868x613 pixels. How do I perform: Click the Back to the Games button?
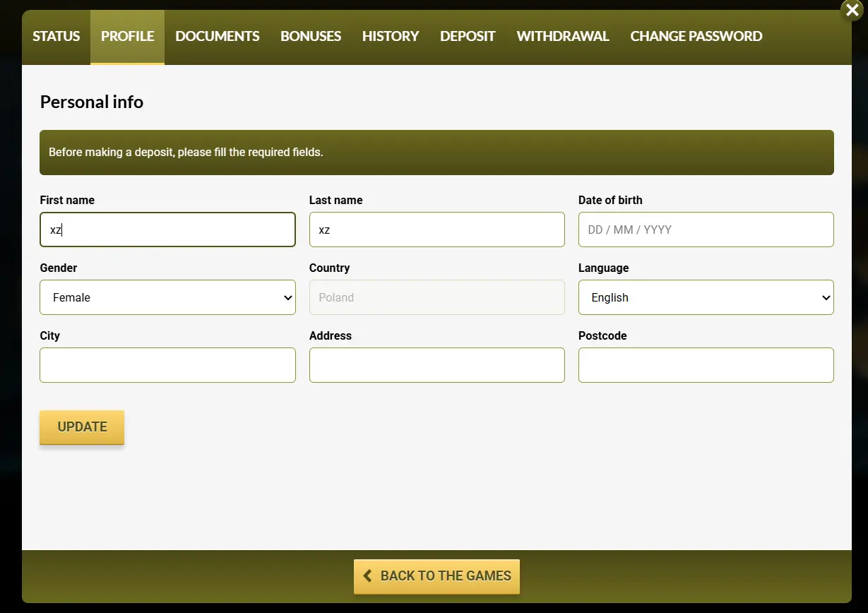tap(437, 576)
